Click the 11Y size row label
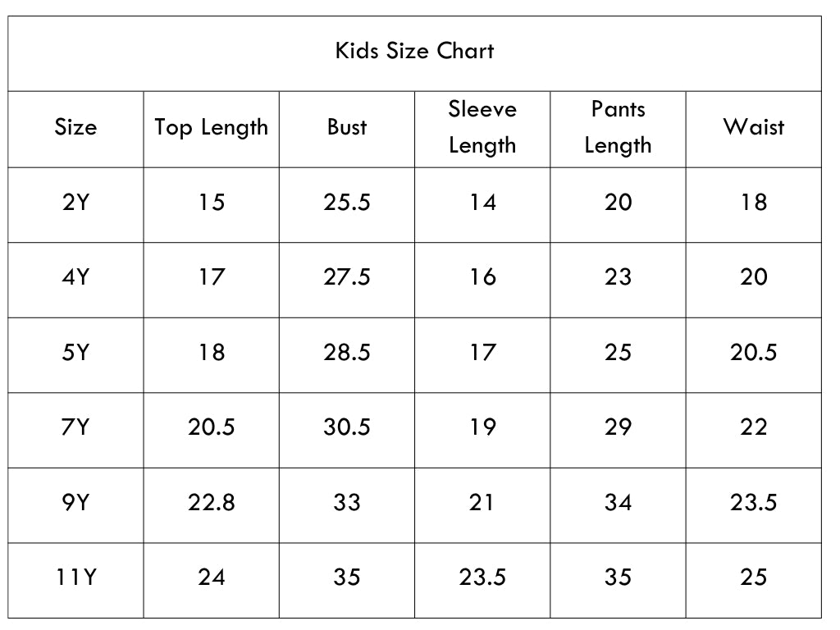The image size is (840, 630). click(75, 577)
